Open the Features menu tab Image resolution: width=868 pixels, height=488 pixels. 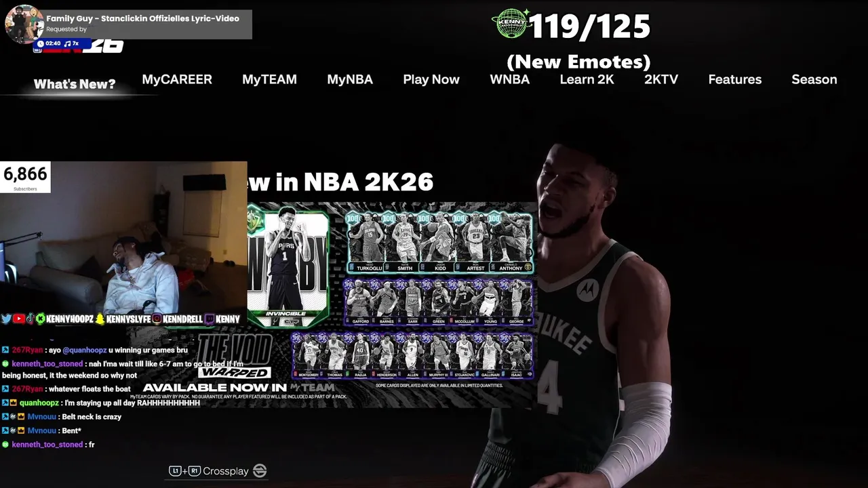735,79
